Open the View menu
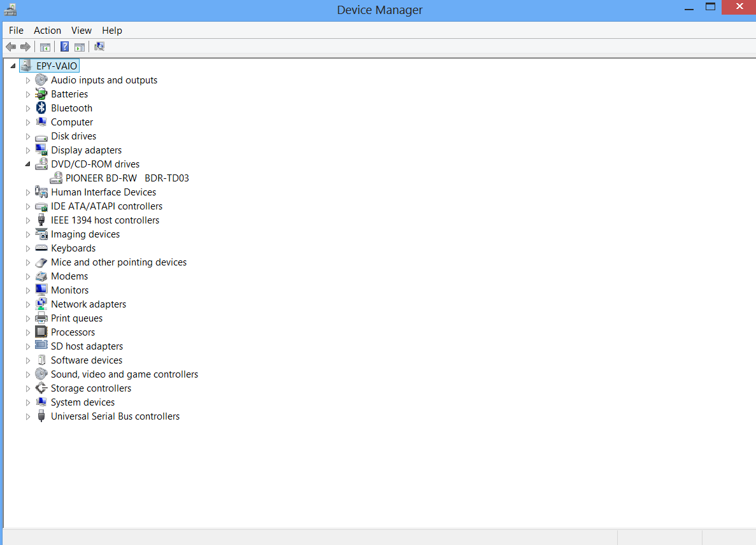This screenshot has height=545, width=756. coord(82,31)
